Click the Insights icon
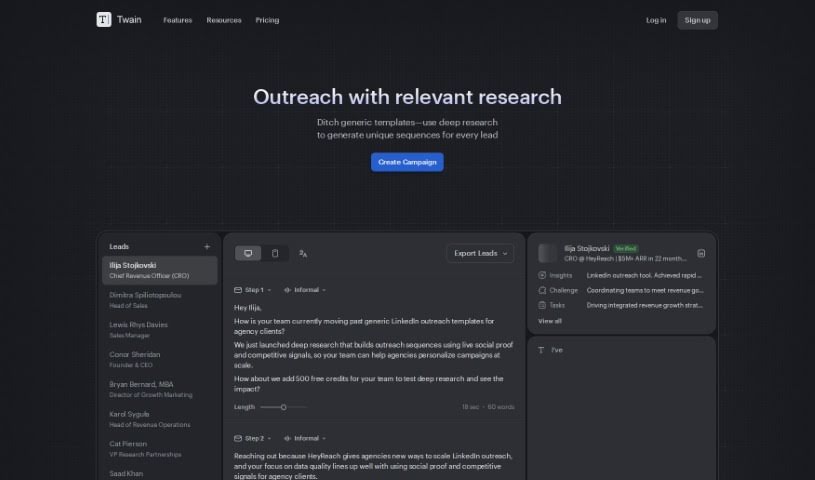815x480 pixels. (542, 275)
